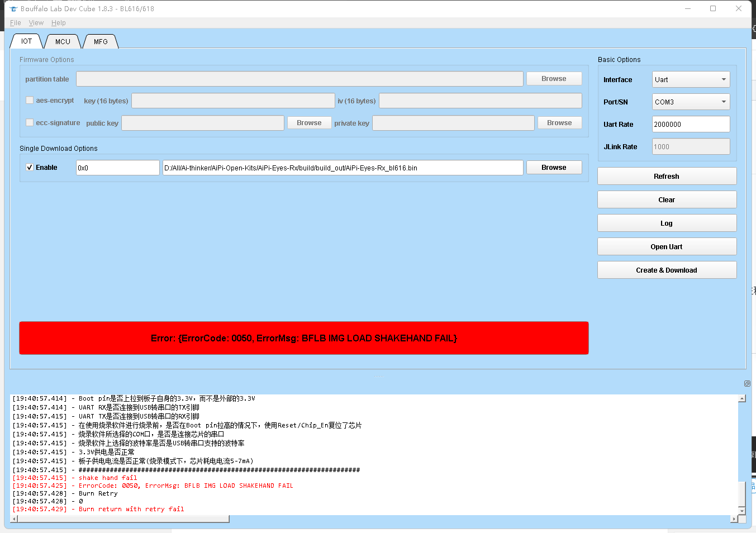Click the Refresh button
The width and height of the screenshot is (756, 533).
(x=667, y=176)
